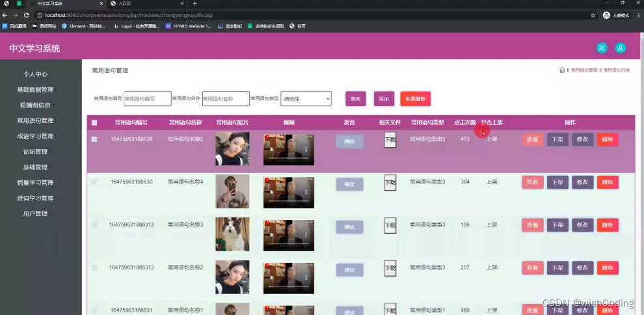Bookmark the page with the star icon
The width and height of the screenshot is (644, 315).
click(x=593, y=15)
